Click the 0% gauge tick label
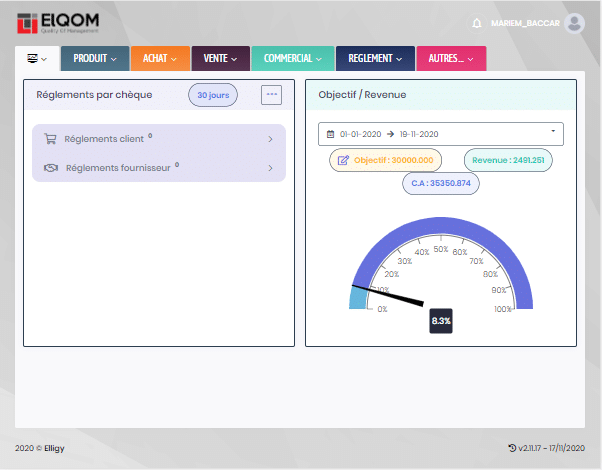Viewport: 602px width, 470px height. [x=382, y=309]
